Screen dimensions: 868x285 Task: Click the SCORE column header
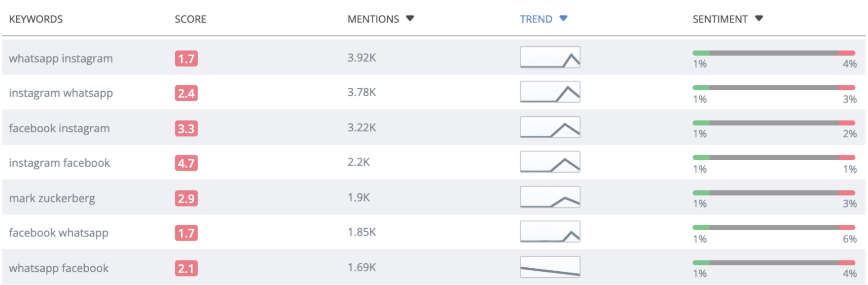pos(190,19)
